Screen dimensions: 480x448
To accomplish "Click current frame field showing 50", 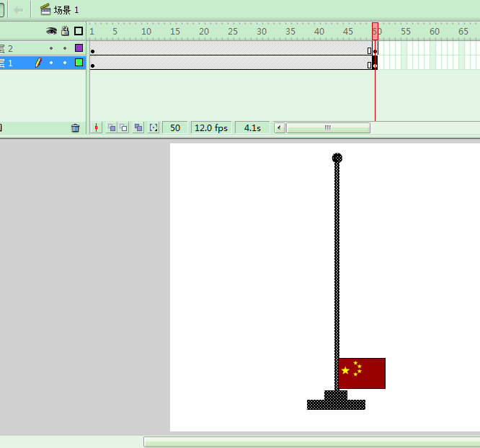I will tap(175, 127).
